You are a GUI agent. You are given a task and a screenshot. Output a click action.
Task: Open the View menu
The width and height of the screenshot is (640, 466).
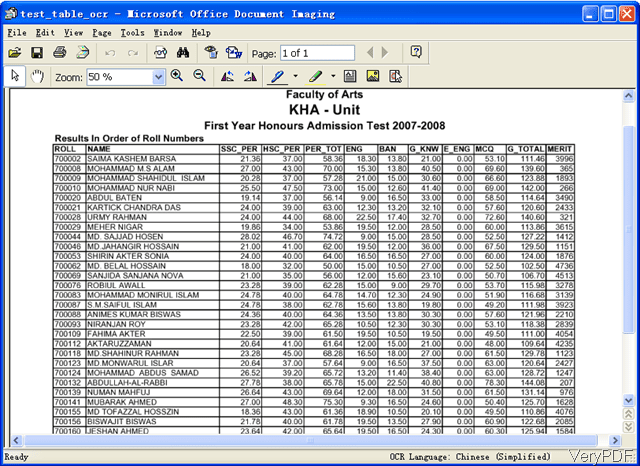point(73,33)
